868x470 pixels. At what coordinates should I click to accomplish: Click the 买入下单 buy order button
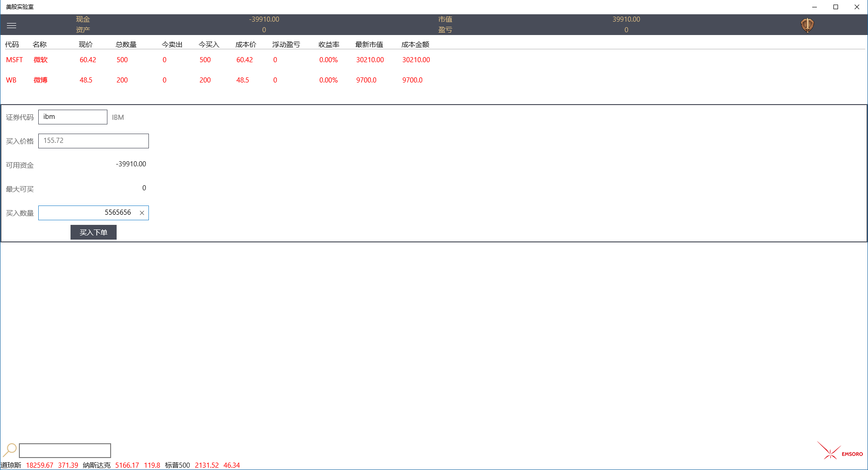(94, 232)
